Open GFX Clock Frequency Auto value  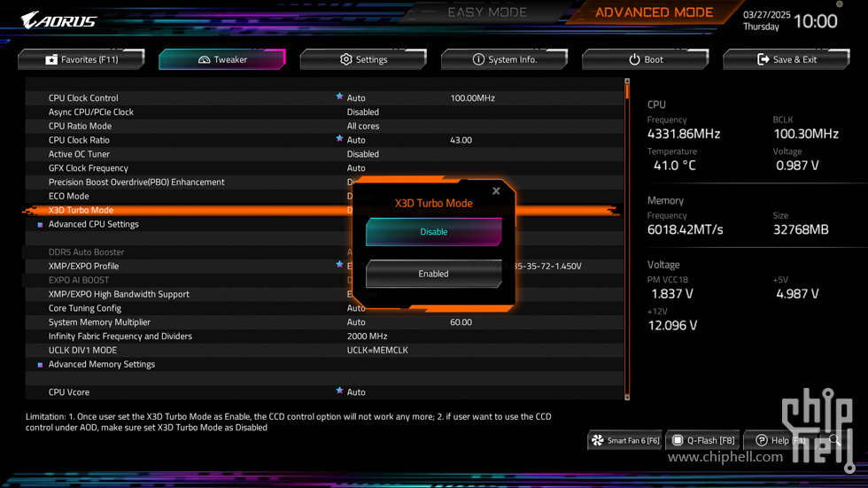click(x=356, y=168)
